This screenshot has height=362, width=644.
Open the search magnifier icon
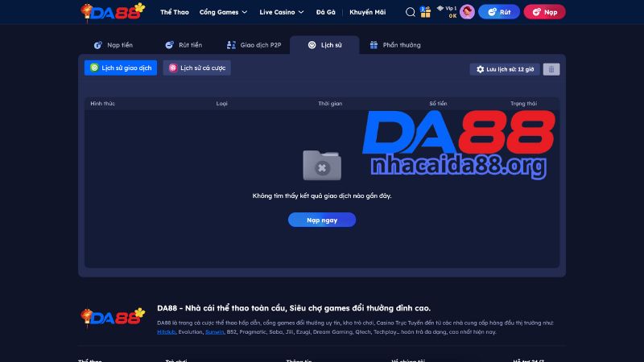[x=410, y=12]
